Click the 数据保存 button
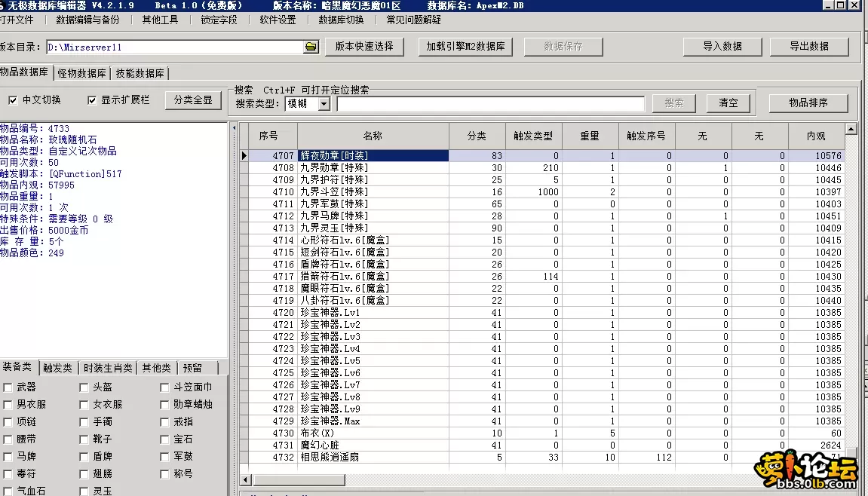Image resolution: width=868 pixels, height=496 pixels. pos(563,47)
